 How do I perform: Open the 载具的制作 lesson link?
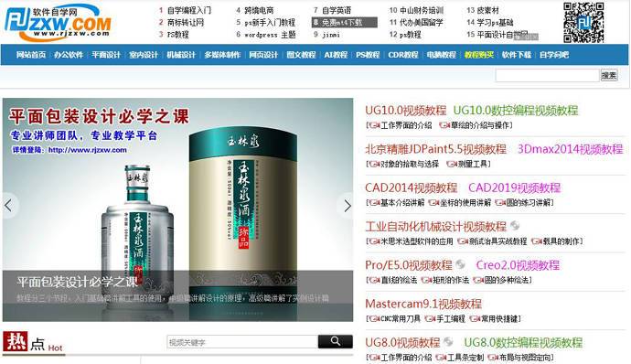[561, 241]
